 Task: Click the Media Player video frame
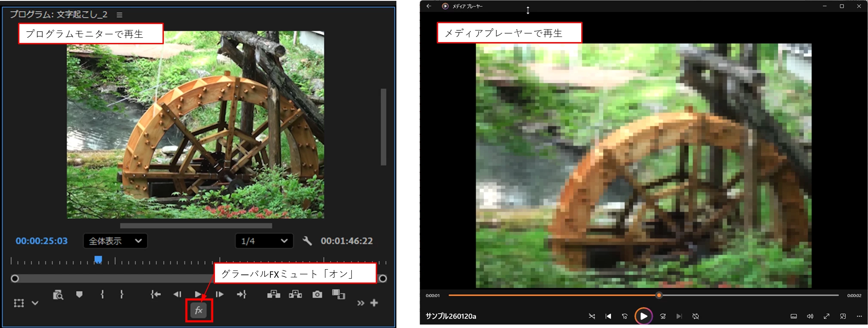click(x=644, y=165)
